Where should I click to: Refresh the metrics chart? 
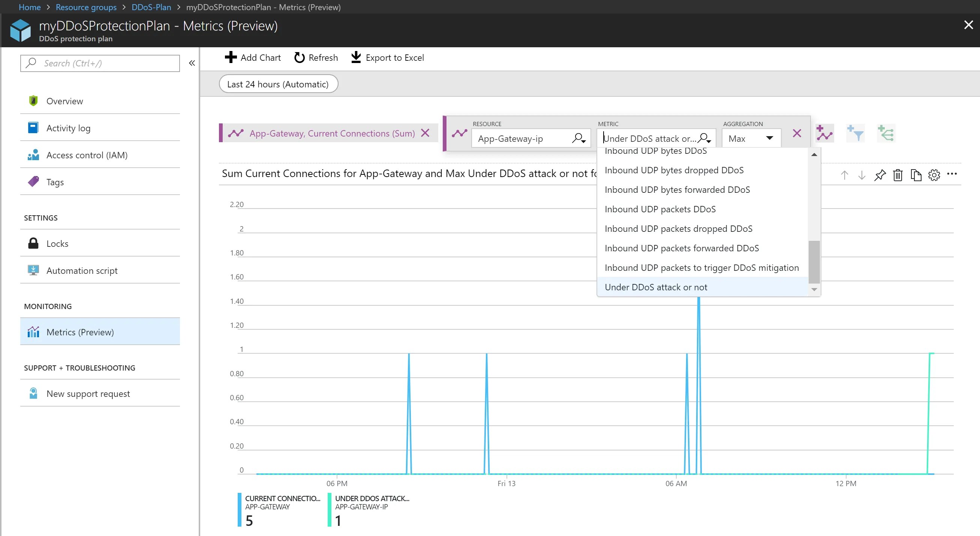click(316, 57)
